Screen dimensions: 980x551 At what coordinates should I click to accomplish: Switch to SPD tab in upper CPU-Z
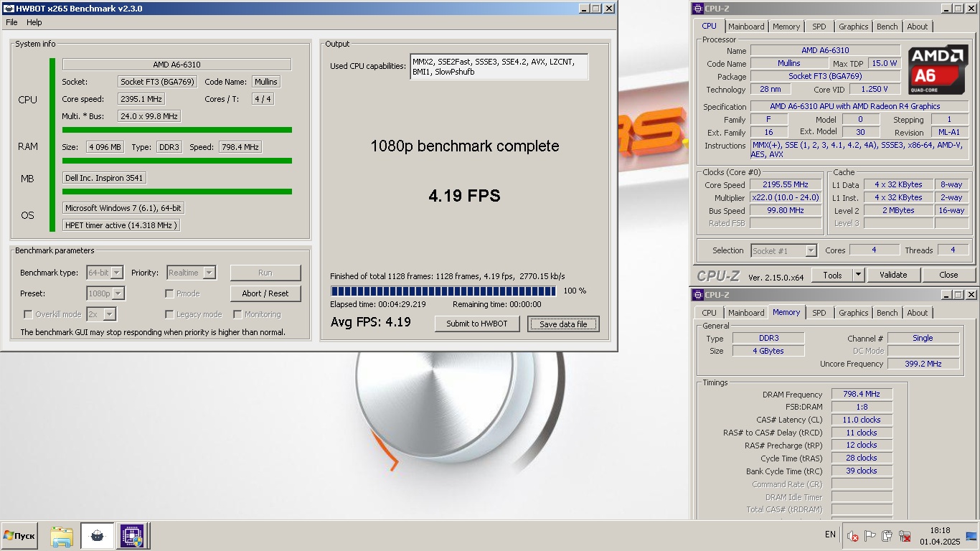click(819, 27)
